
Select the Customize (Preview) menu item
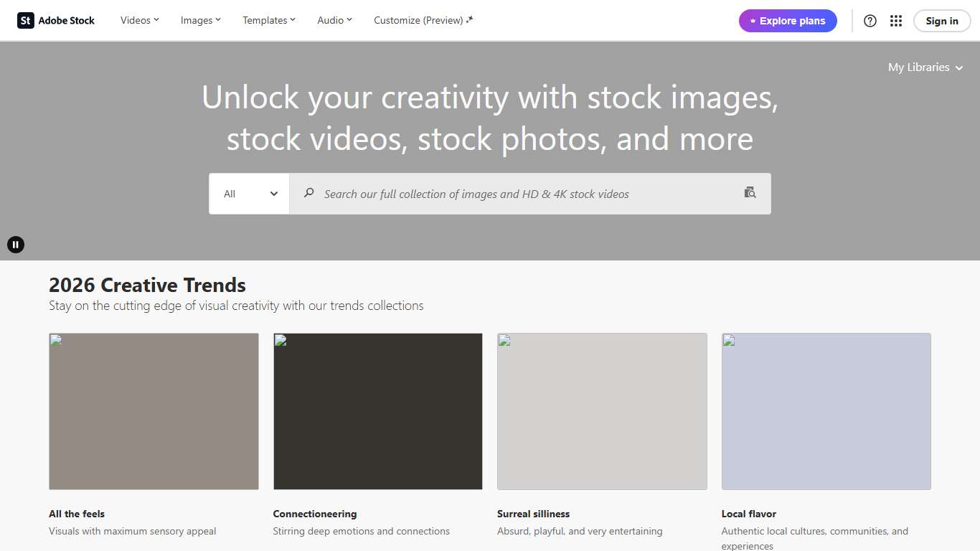pos(423,20)
